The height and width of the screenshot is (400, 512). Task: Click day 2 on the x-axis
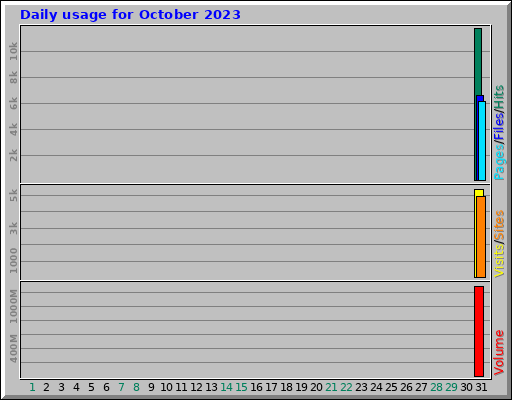(x=46, y=387)
